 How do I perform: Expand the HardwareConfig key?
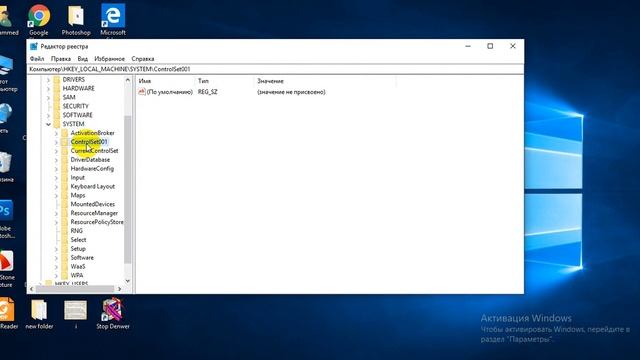pos(56,169)
